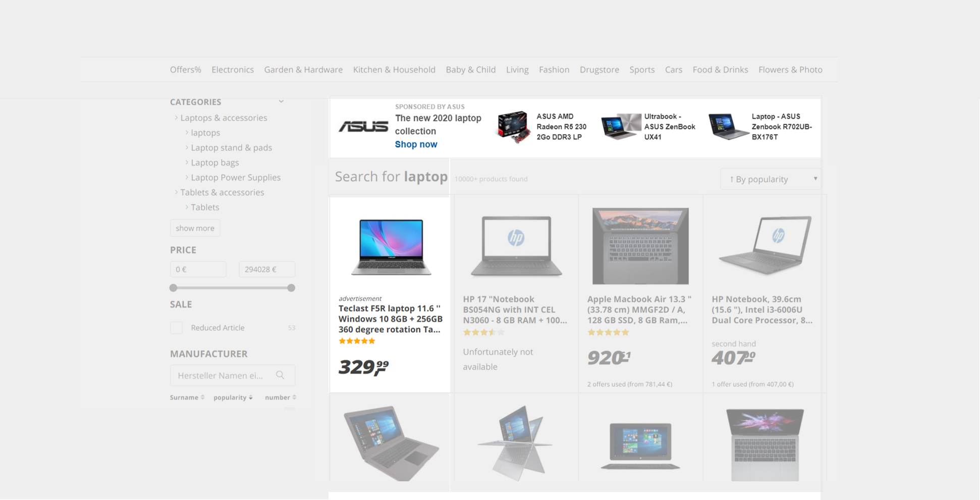980x500 pixels.
Task: Sort manufacturers by Surname arrows
Action: coord(202,397)
